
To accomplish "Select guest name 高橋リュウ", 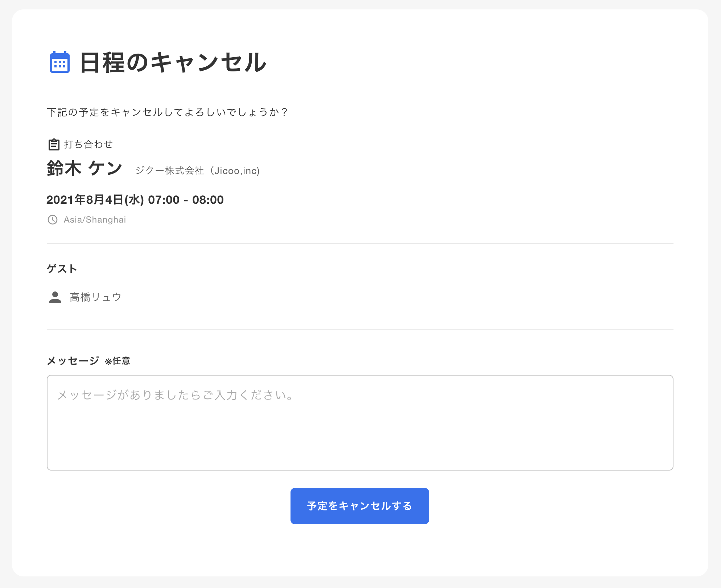I will (95, 297).
